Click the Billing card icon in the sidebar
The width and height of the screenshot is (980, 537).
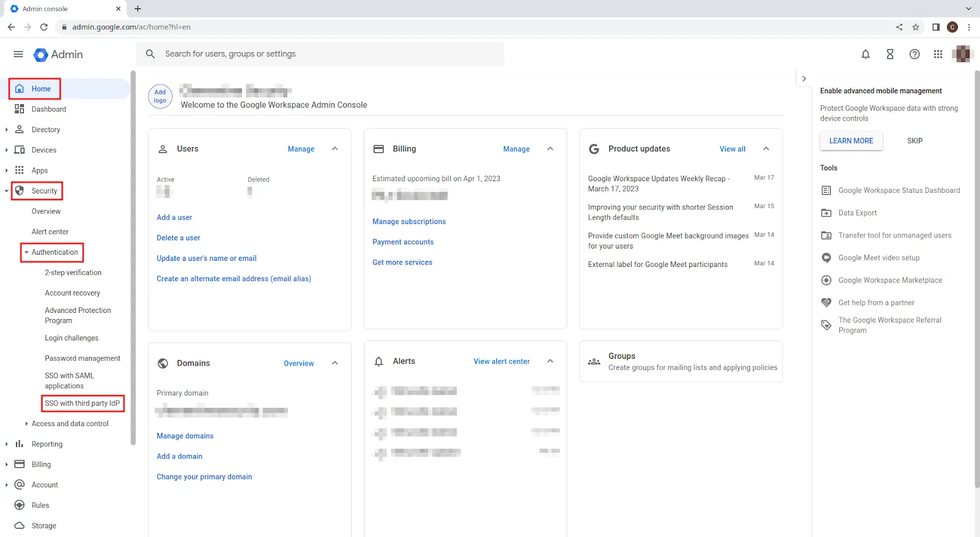[x=20, y=464]
